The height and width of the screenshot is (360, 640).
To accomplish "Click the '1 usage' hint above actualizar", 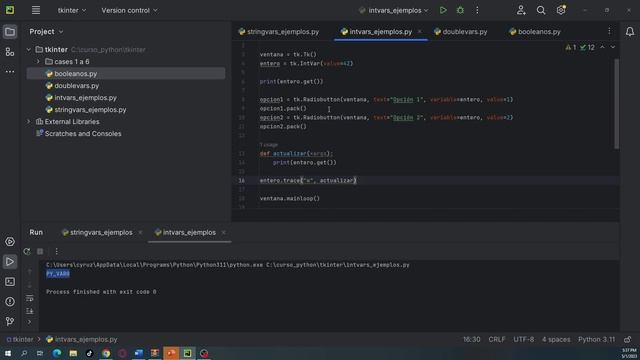I will coord(269,145).
